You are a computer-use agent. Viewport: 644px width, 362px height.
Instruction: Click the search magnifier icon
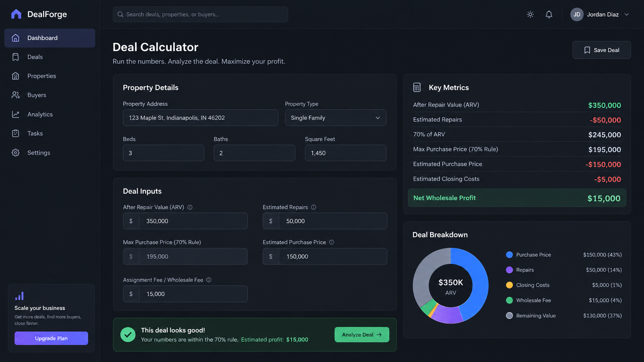(120, 14)
